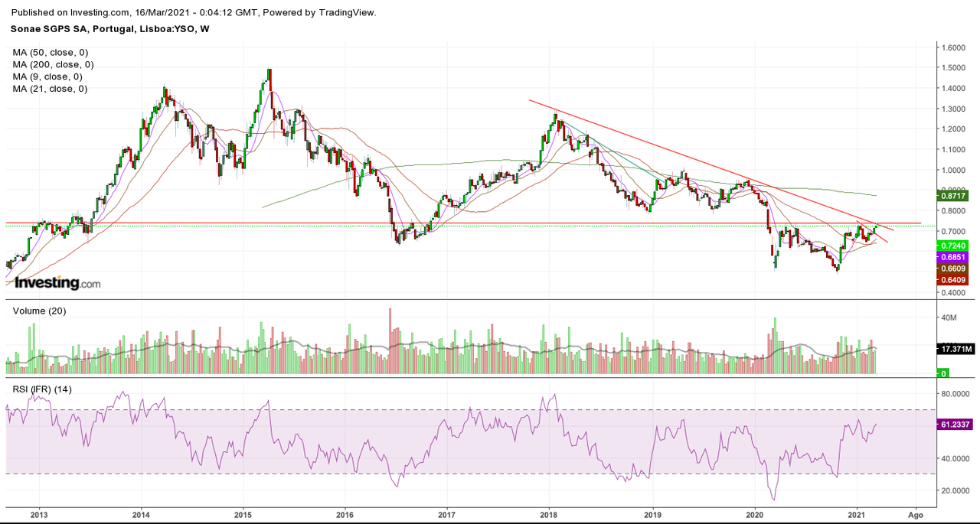980x524 pixels.
Task: Click the Ago label on time axis
Action: [916, 516]
